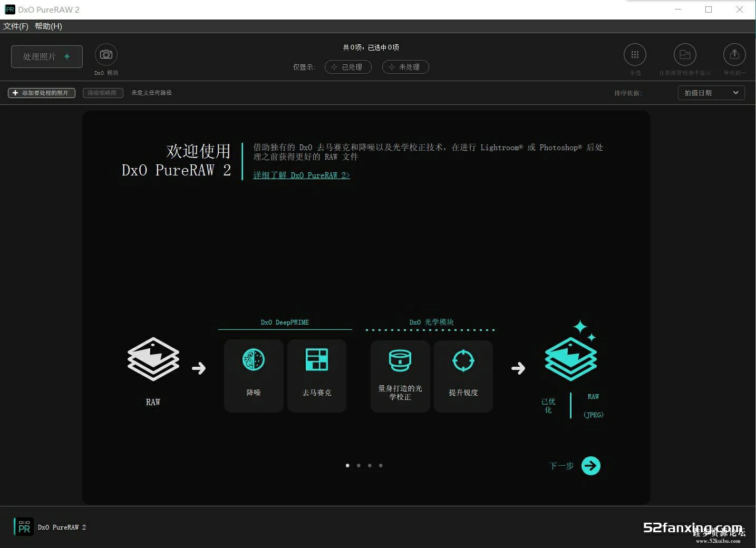Click the 全选 select-all grid icon
The image size is (756, 548).
pos(635,54)
